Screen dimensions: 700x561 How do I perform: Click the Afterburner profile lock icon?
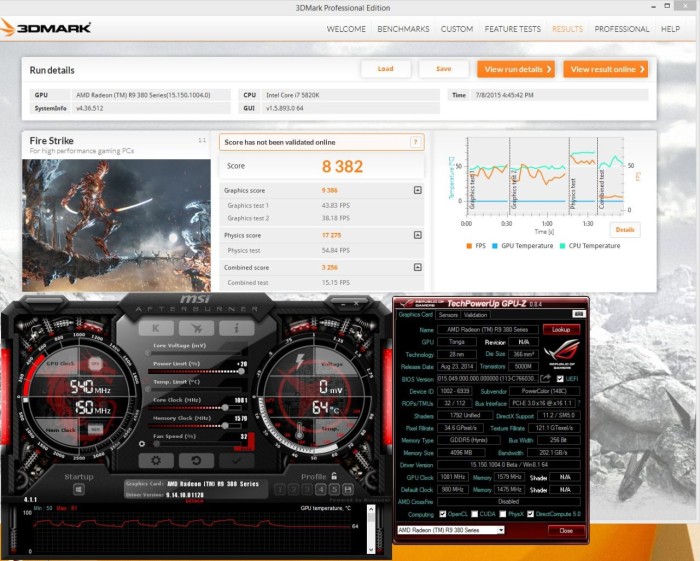334,476
